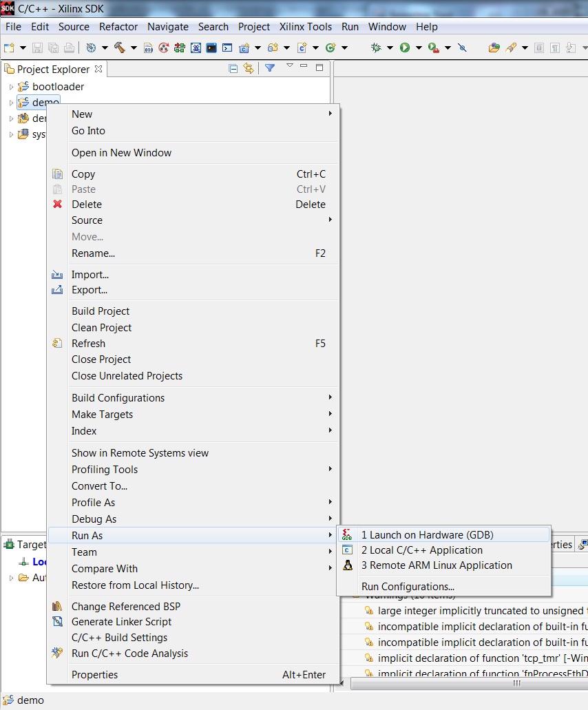Click the Export icon in context menu
588x710 pixels.
(x=57, y=290)
